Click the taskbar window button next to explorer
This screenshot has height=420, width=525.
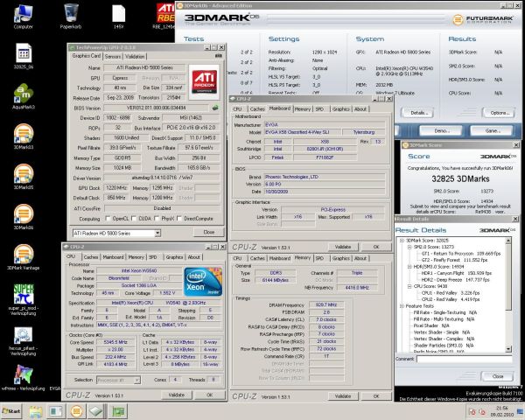pyautogui.click(x=56, y=411)
